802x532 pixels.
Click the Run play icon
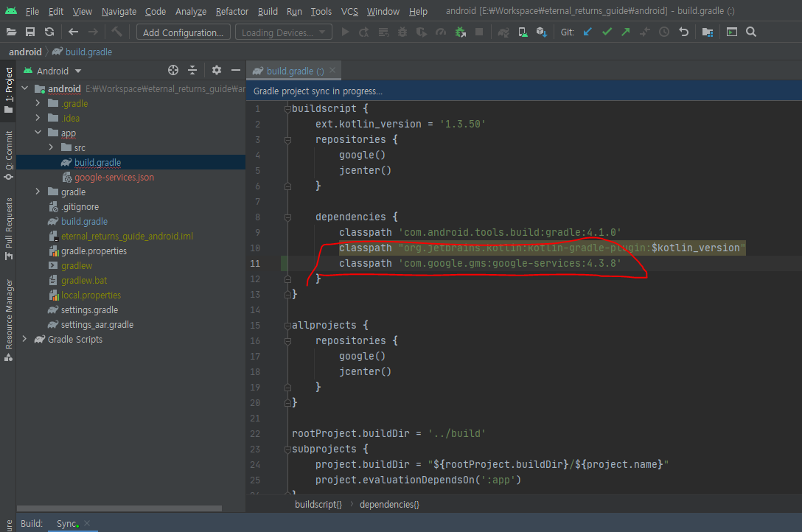coord(345,32)
